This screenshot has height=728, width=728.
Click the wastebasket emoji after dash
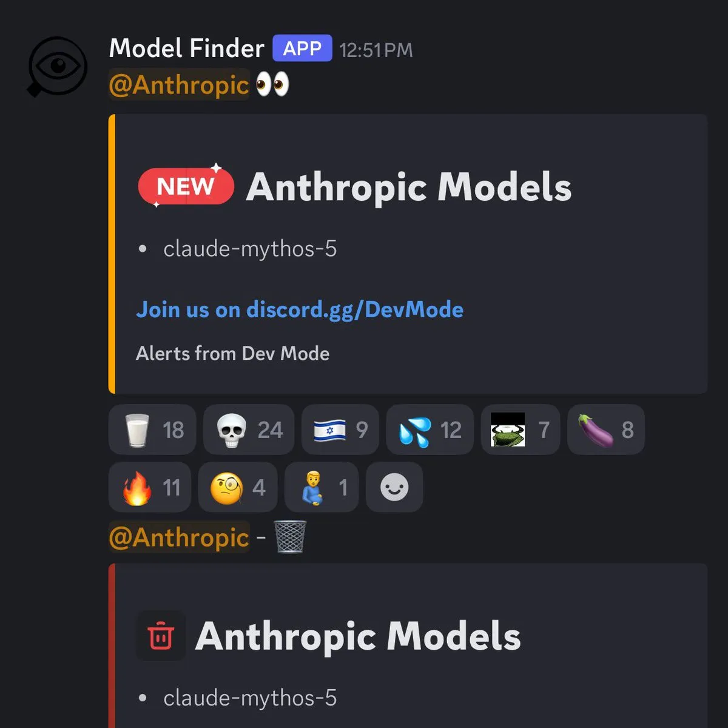(x=290, y=536)
